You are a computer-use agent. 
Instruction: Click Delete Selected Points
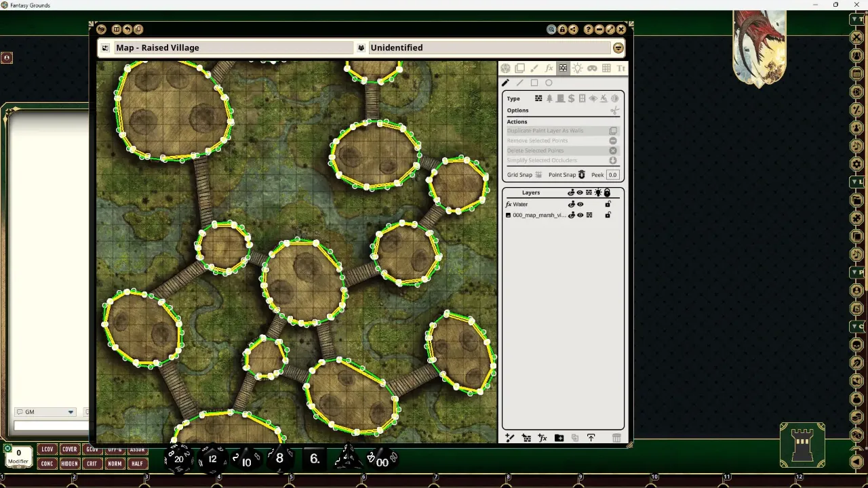562,150
